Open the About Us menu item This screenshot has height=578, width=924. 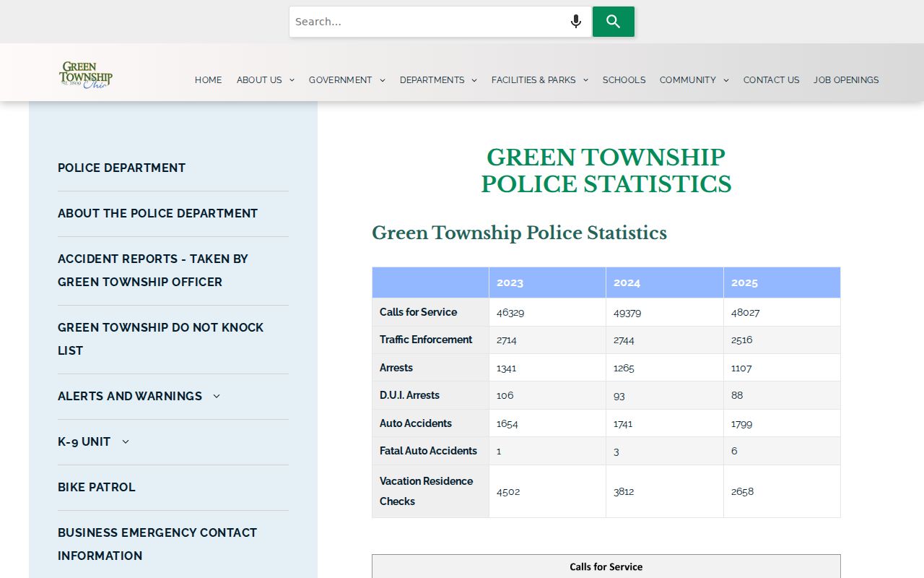point(259,80)
